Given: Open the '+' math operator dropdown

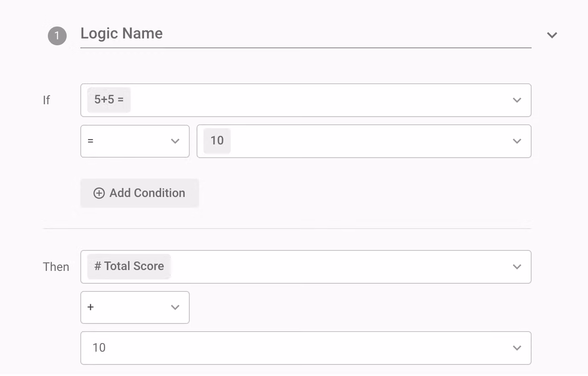Looking at the screenshot, I should pos(135,307).
